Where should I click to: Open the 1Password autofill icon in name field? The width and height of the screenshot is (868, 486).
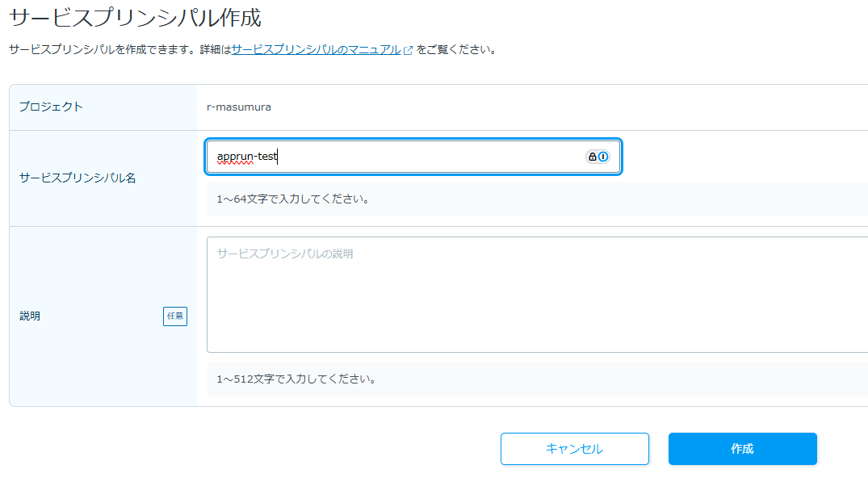[603, 156]
